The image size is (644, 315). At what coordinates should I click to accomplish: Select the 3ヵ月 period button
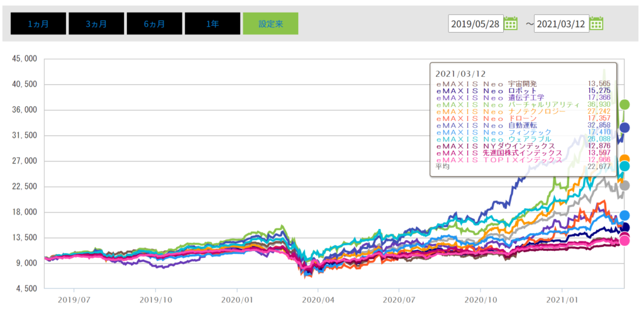pos(96,23)
